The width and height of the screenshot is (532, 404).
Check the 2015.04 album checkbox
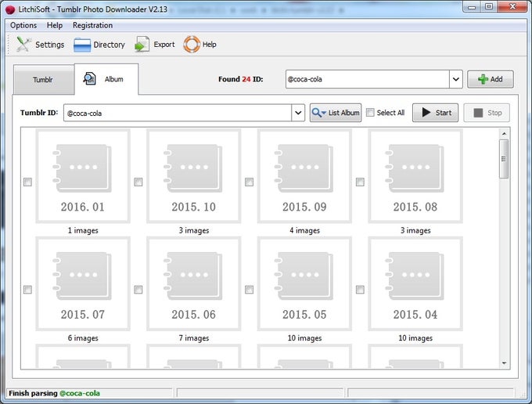tap(360, 290)
